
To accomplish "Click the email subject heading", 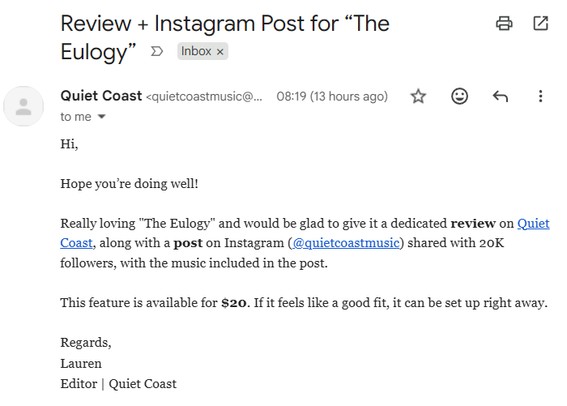I will 225,38.
